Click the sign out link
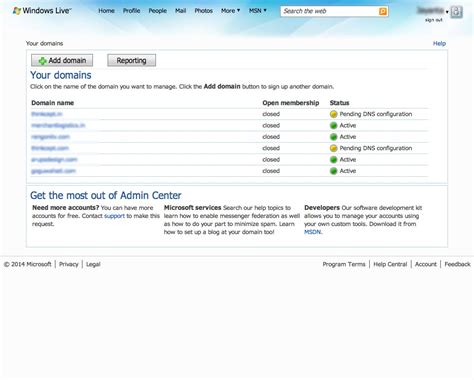This screenshot has height=380, width=474. pos(434,20)
